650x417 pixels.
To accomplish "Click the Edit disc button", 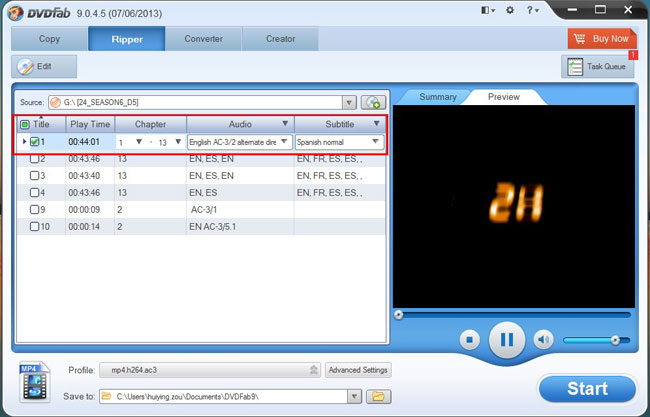I will pos(44,66).
